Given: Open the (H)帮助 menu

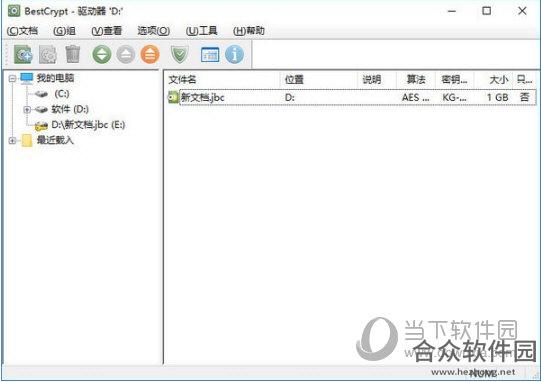Looking at the screenshot, I should pyautogui.click(x=249, y=31).
